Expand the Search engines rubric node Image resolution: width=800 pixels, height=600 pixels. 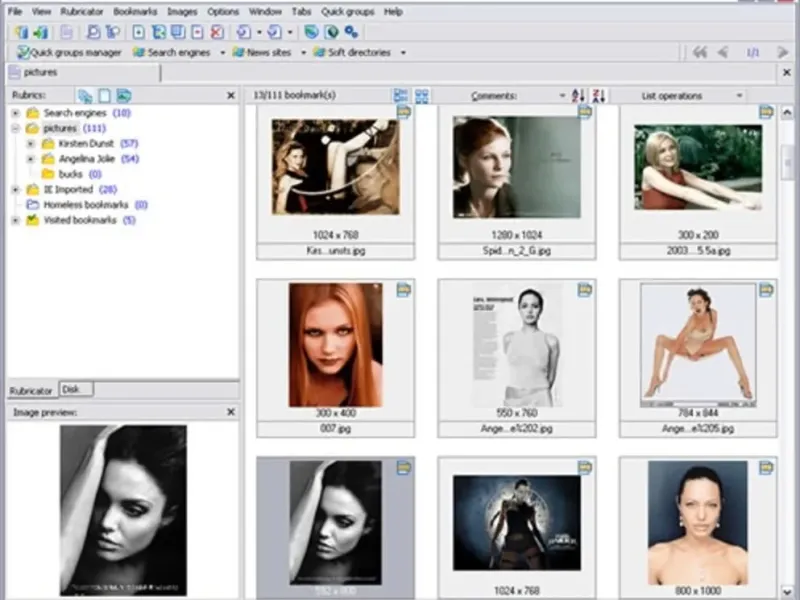15,113
